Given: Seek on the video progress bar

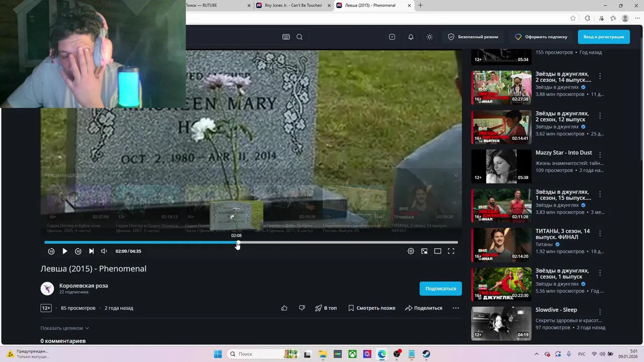Looking at the screenshot, I should [x=251, y=242].
